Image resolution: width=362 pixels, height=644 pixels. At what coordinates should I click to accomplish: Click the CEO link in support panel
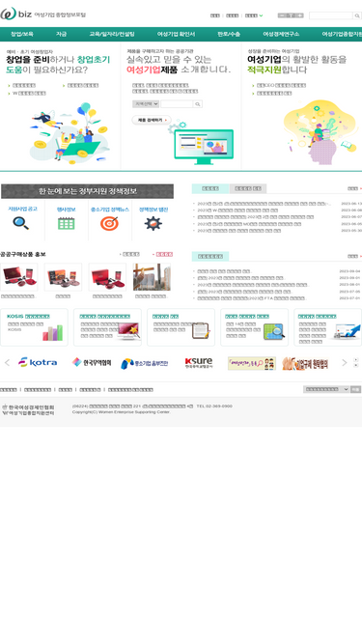click(x=281, y=85)
